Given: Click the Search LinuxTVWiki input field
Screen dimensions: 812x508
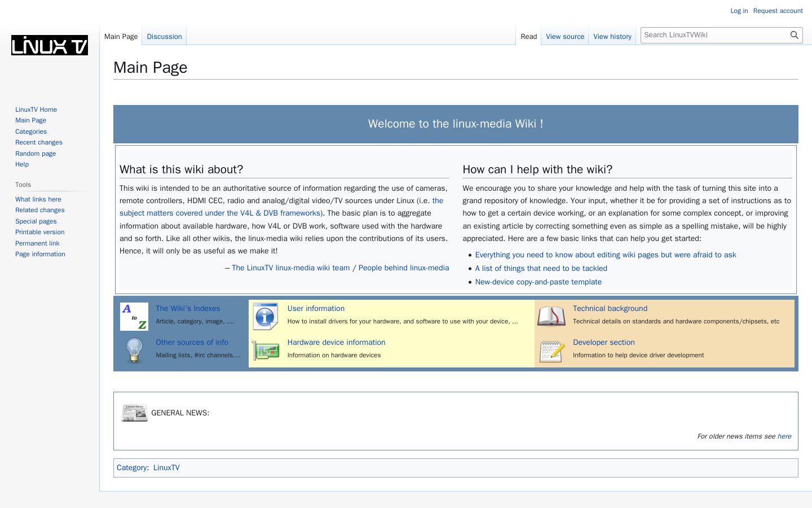Looking at the screenshot, I should tap(715, 35).
